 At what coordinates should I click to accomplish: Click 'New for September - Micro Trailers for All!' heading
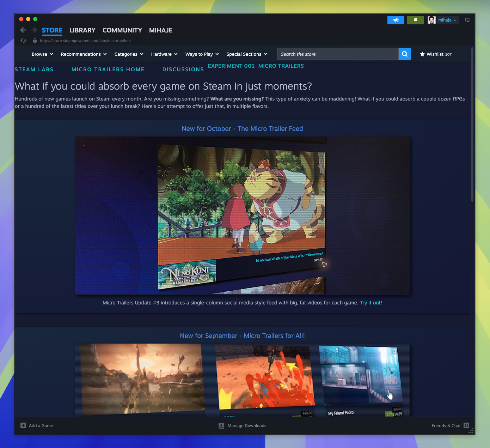[x=242, y=336]
